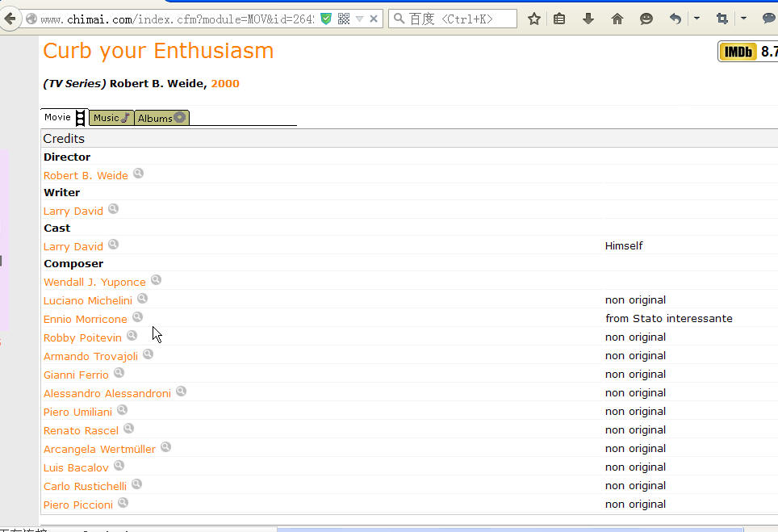This screenshot has width=778, height=532.
Task: Expand the dropdown next to undo arrow
Action: point(696,19)
